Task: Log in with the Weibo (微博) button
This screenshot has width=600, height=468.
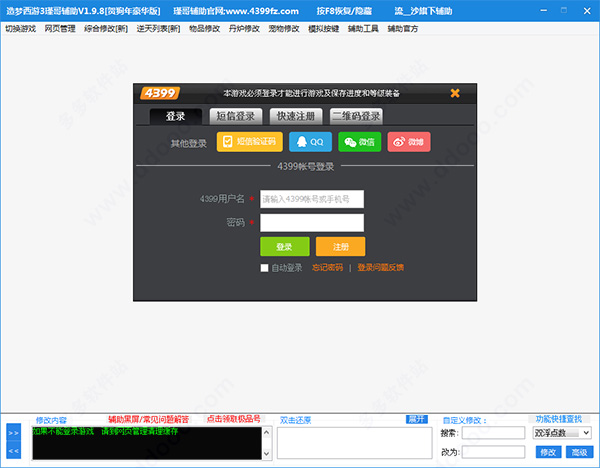Action: 409,142
